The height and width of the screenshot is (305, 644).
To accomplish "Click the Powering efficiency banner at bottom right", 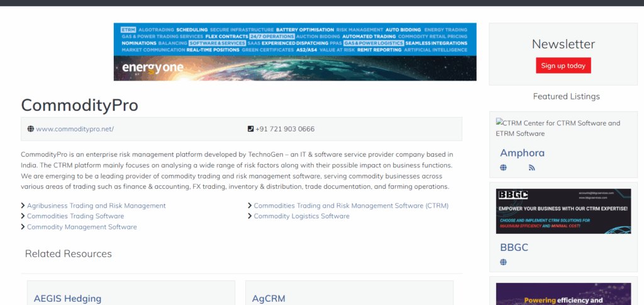I will (563, 294).
